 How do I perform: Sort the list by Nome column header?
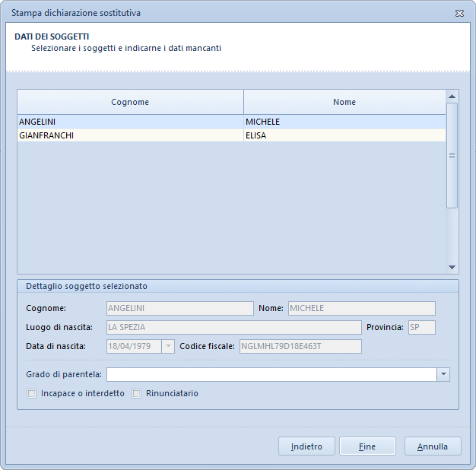coord(344,102)
